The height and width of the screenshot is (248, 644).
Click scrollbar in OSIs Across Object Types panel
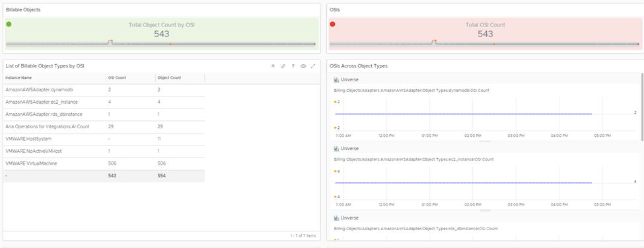[x=643, y=107]
